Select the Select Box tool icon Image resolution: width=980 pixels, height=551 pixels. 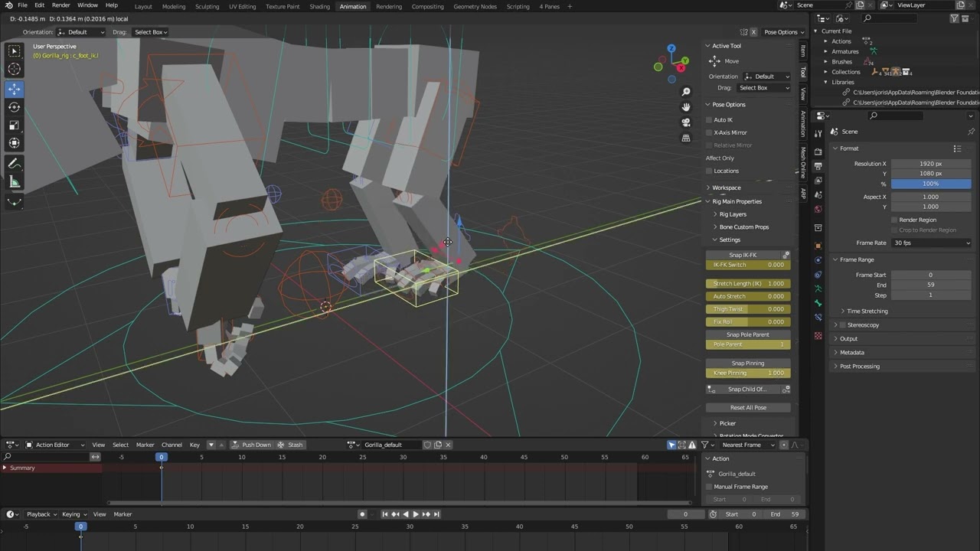tap(15, 51)
